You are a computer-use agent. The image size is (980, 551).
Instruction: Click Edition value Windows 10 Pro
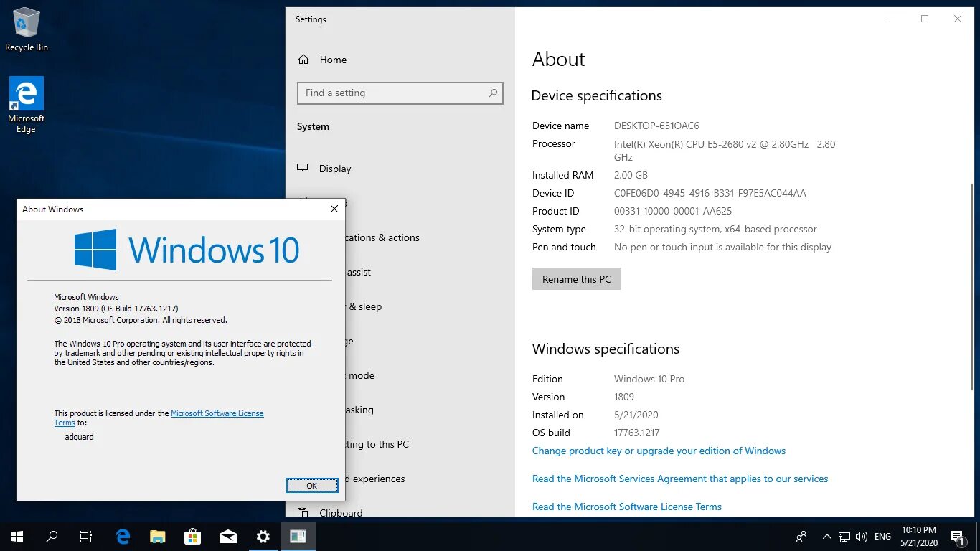click(649, 379)
